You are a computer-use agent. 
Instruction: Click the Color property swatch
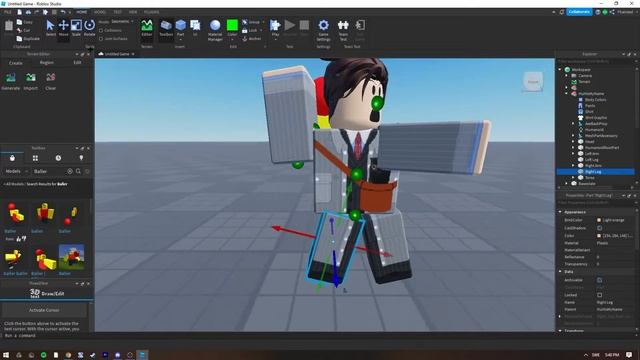pyautogui.click(x=599, y=236)
